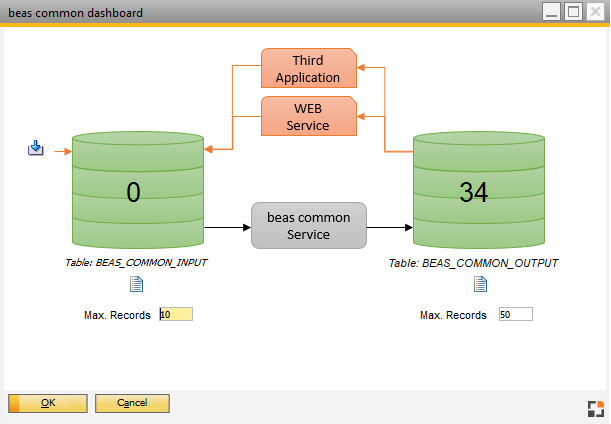Maximize the beas common dashboard window
This screenshot has height=424, width=611.
coord(573,12)
